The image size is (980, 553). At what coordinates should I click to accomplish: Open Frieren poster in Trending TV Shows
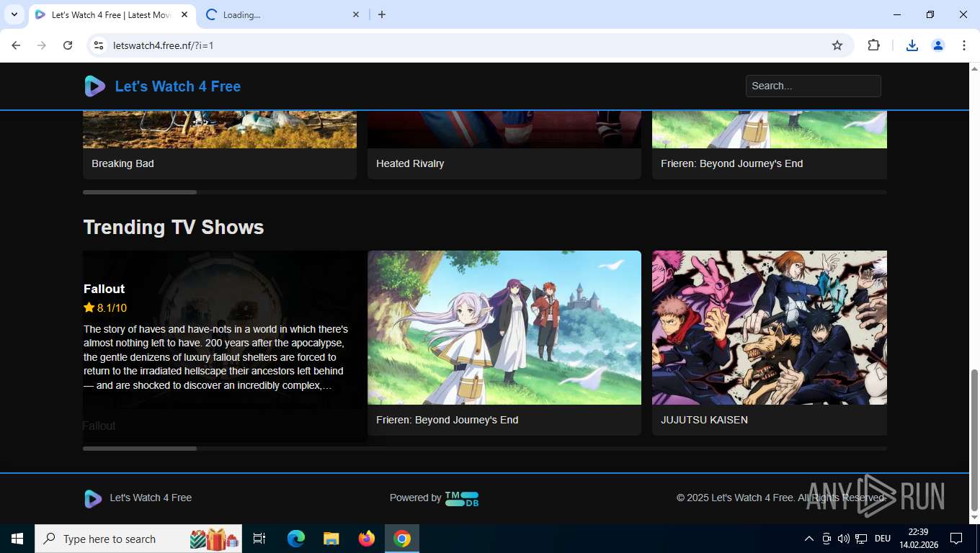(504, 328)
